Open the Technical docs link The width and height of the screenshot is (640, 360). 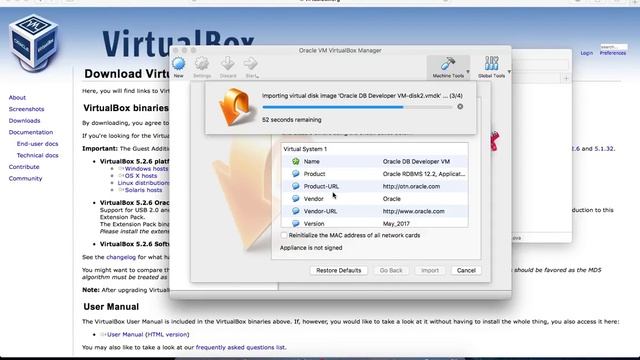click(x=38, y=155)
